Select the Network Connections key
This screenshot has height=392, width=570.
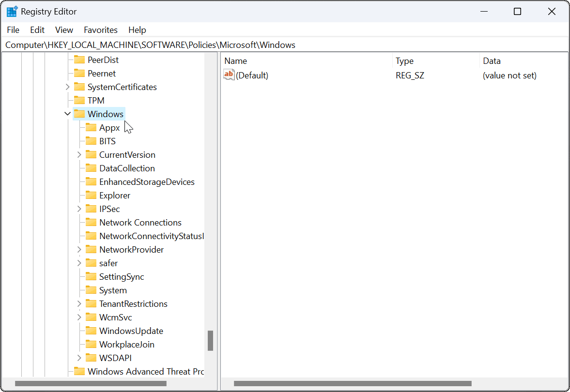pos(140,223)
